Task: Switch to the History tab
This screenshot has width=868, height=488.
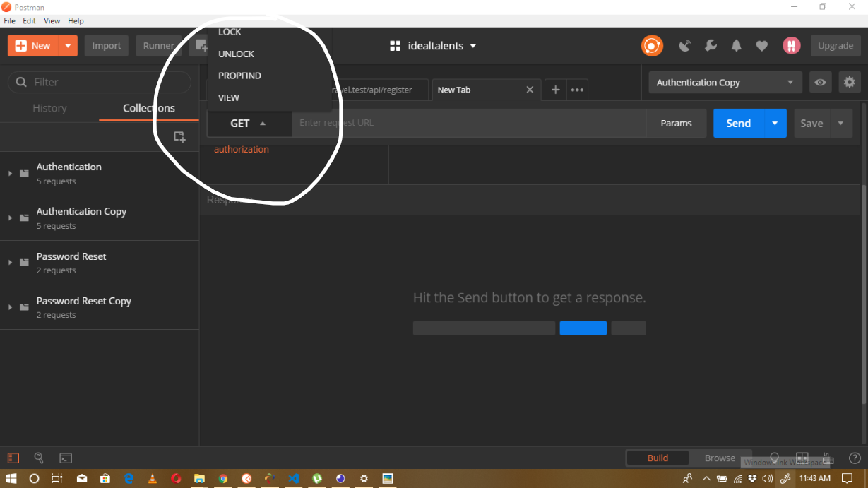Action: (49, 108)
